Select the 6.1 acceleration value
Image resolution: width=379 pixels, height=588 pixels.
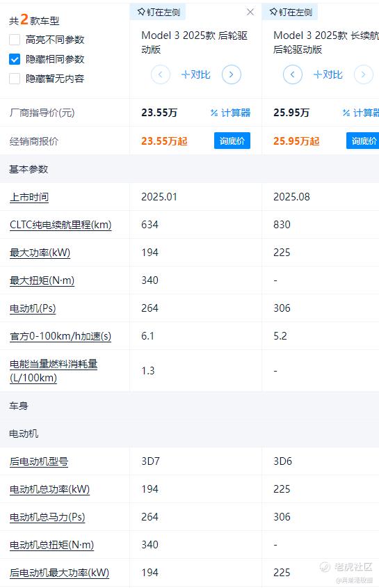[x=147, y=336]
